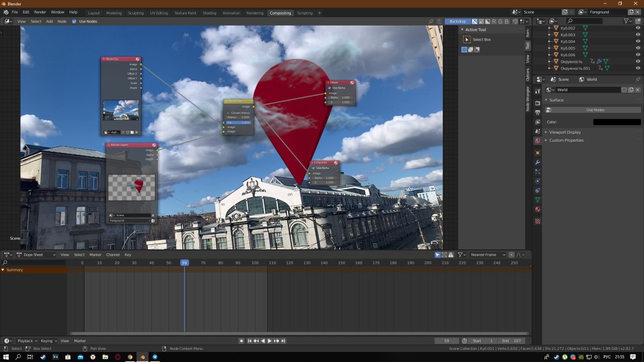644x362 pixels.
Task: Open the Scene properties tab icon
Action: tap(537, 131)
